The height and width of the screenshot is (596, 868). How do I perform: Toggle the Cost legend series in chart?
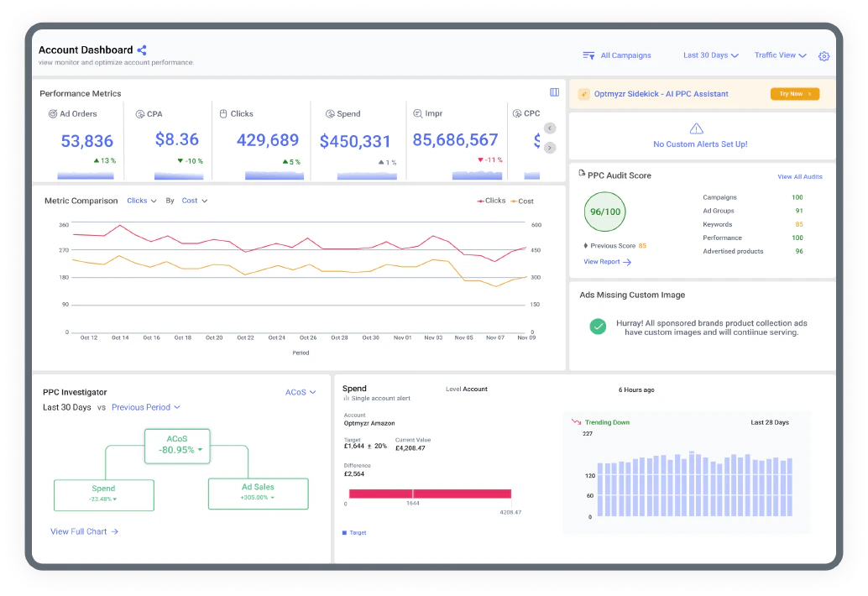pyautogui.click(x=522, y=201)
